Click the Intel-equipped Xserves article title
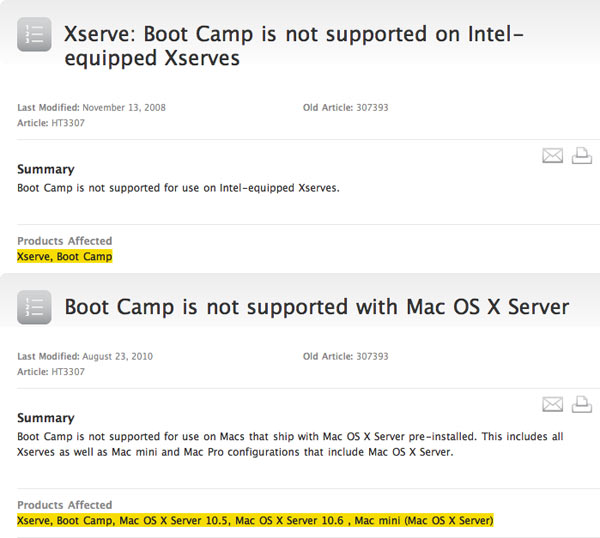 pyautogui.click(x=293, y=44)
